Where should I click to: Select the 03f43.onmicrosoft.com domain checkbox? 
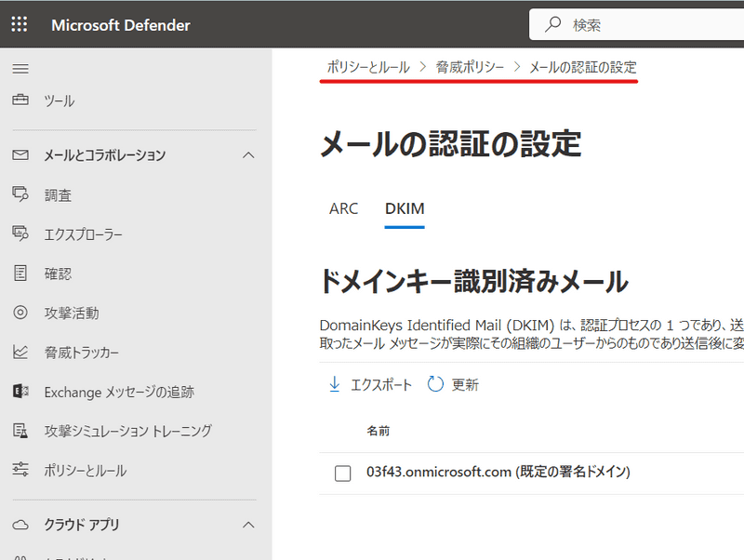342,473
